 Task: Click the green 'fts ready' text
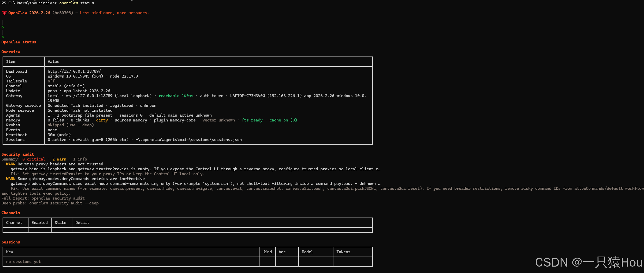[252, 120]
